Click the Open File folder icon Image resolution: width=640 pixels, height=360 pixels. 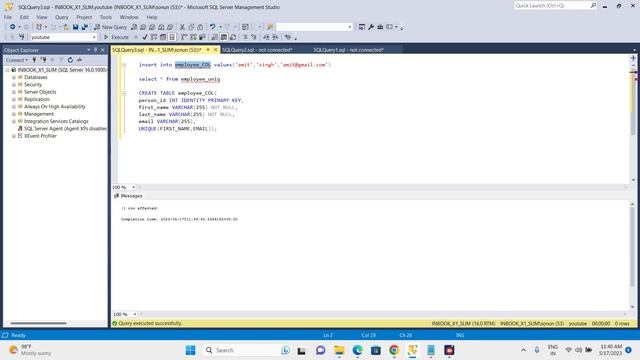coord(66,27)
